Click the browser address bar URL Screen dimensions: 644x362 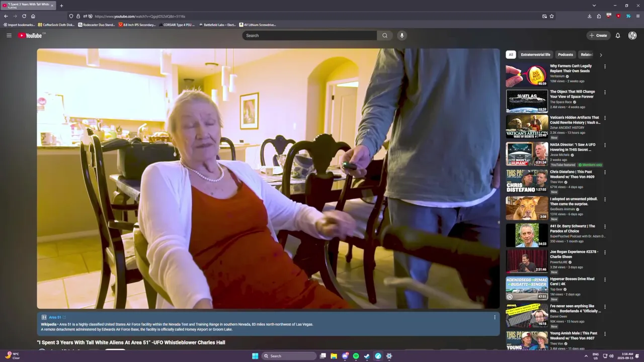click(x=140, y=16)
